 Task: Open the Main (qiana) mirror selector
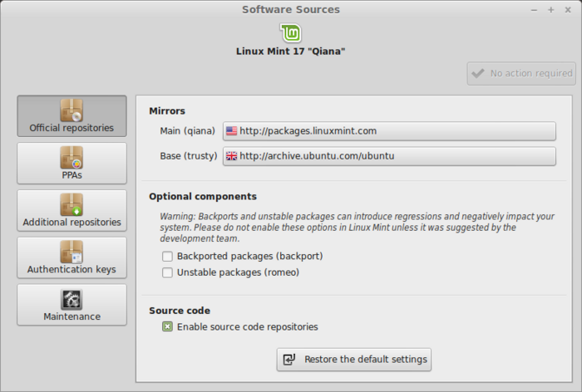[x=388, y=131]
